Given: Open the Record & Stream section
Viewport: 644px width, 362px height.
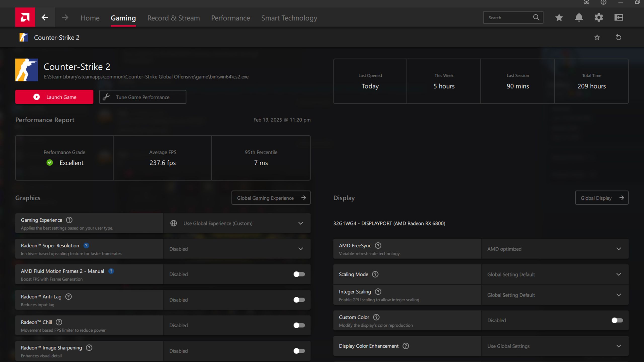Looking at the screenshot, I should click(x=173, y=18).
